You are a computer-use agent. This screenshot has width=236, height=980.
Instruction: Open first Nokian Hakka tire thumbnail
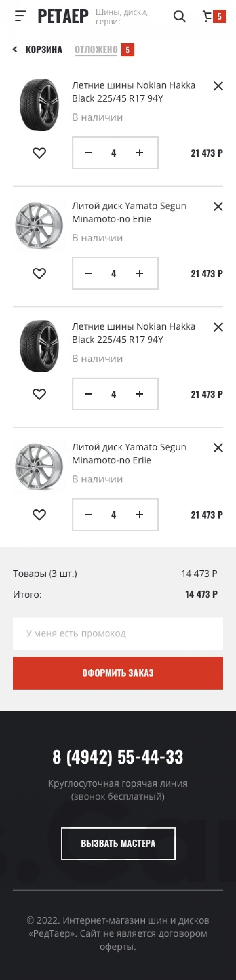39,105
